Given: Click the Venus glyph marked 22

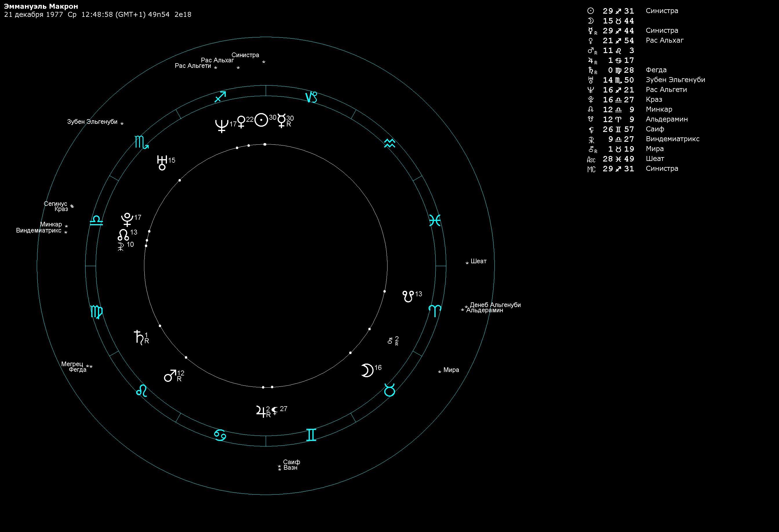Looking at the screenshot, I should point(241,121).
